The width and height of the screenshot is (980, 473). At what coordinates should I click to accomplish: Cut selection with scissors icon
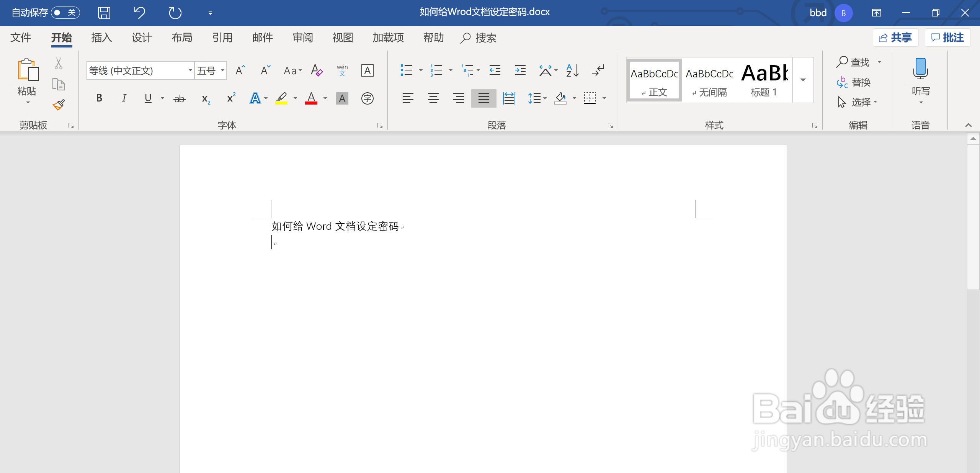[x=58, y=64]
